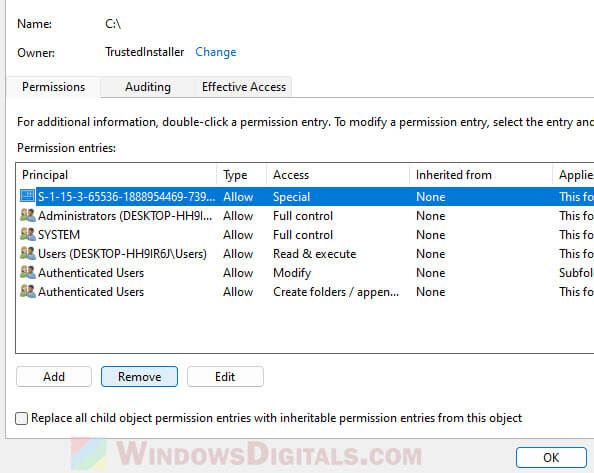594x473 pixels.
Task: Switch to the Permissions tab
Action: tap(53, 87)
